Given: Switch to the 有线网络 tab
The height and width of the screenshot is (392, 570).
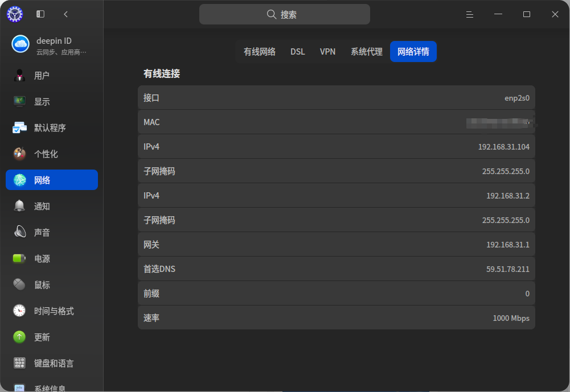Looking at the screenshot, I should (x=260, y=52).
